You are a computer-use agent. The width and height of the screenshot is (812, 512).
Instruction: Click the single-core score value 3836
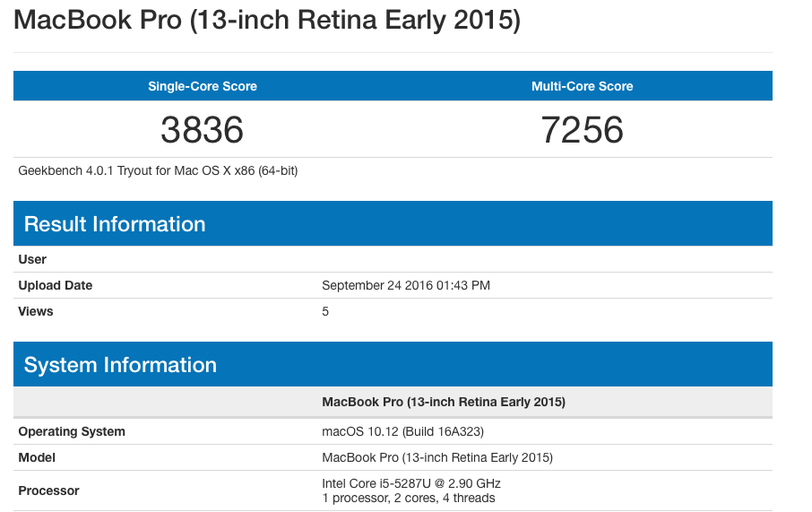(202, 129)
